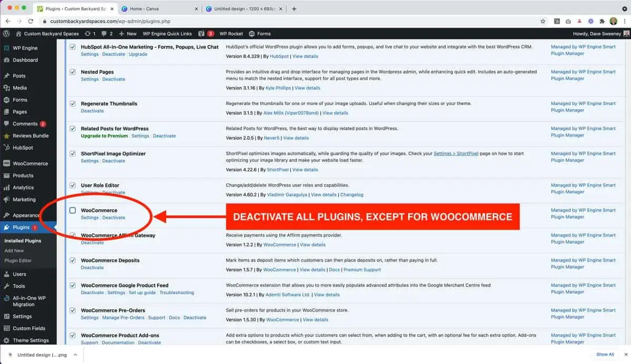Click the updates icon in admin bar
The image size is (631, 364).
(90, 34)
